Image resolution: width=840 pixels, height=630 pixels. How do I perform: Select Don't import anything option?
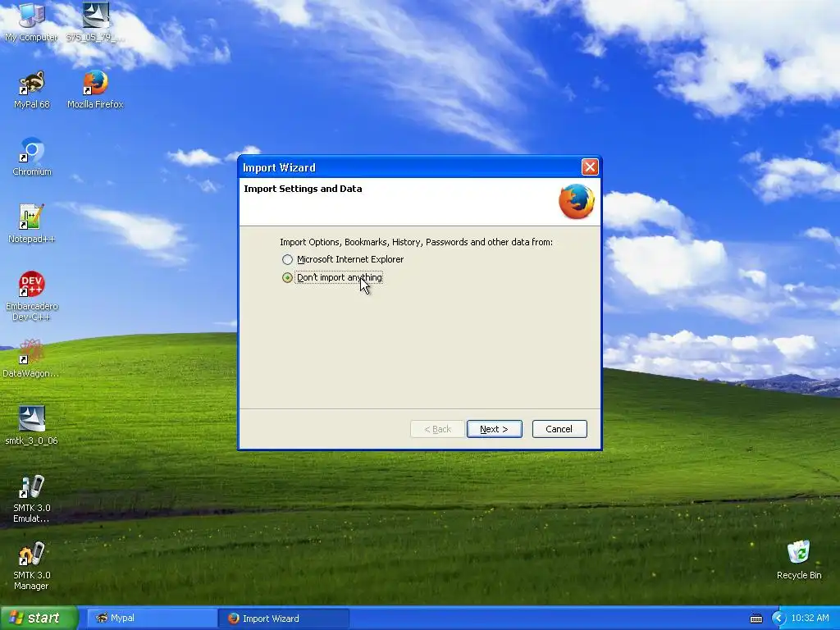coord(332,277)
